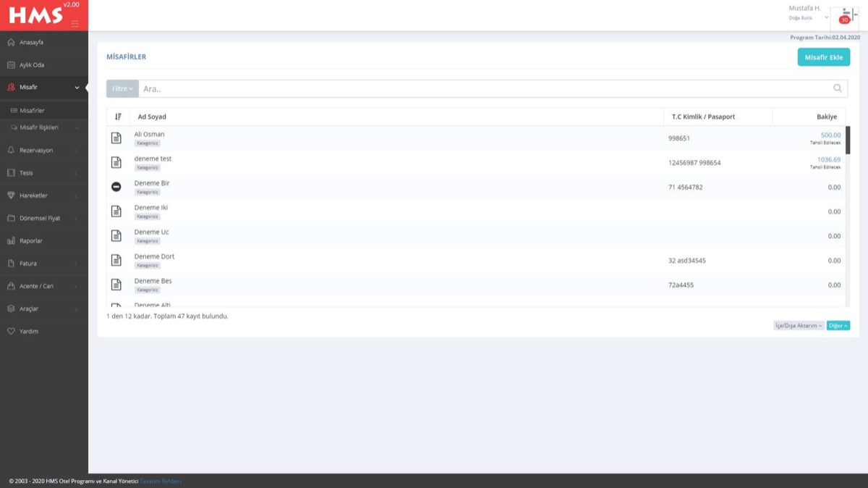
Task: Go to Anasayfa in the sidebar
Action: 44,42
